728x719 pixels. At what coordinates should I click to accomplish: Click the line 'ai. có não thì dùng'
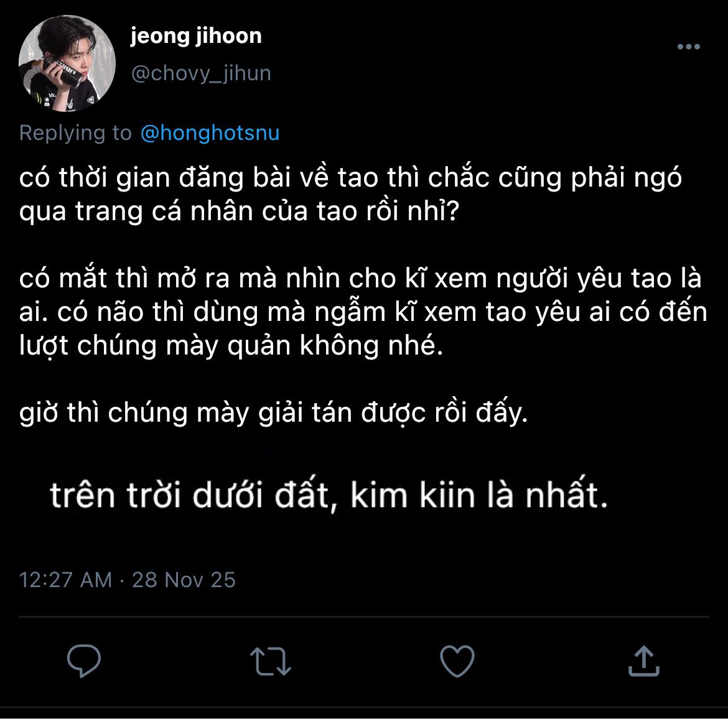(363, 312)
